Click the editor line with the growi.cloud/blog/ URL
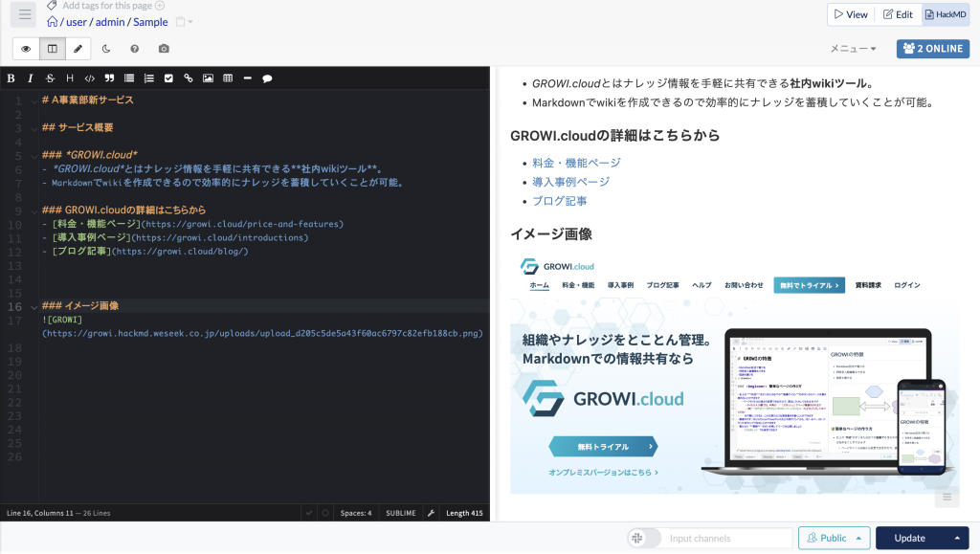The image size is (980, 554). [145, 251]
